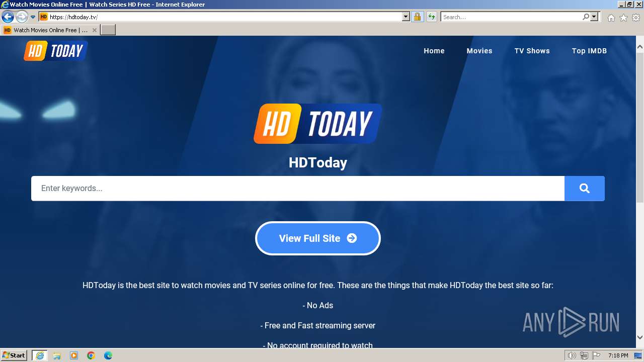Image resolution: width=644 pixels, height=362 pixels.
Task: Open Chrome from taskbar
Action: (x=91, y=355)
